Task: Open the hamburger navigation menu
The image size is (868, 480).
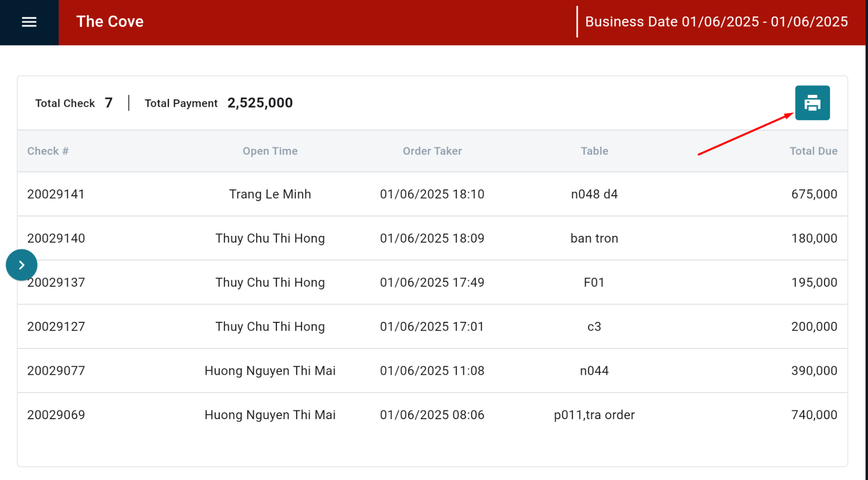Action: (x=29, y=22)
